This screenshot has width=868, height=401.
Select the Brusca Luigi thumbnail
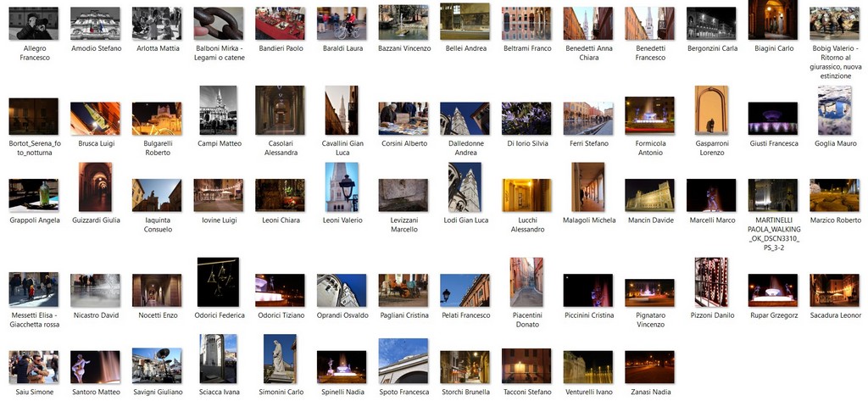point(95,119)
